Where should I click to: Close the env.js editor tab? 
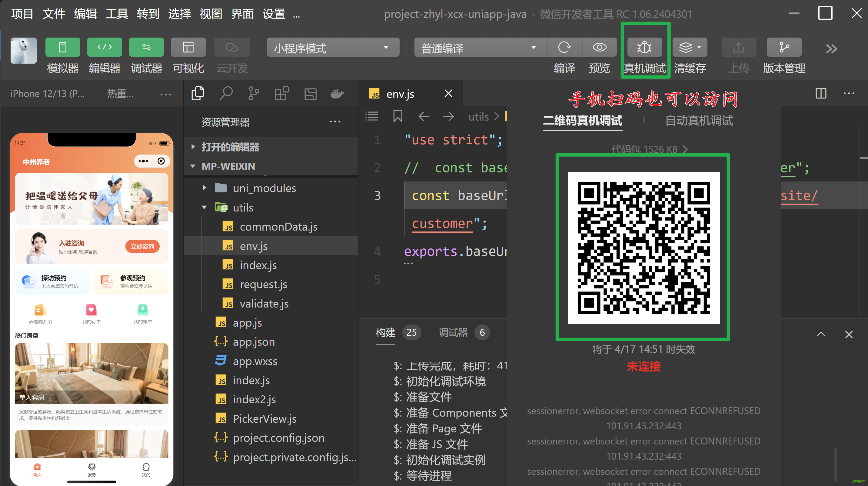tap(448, 93)
